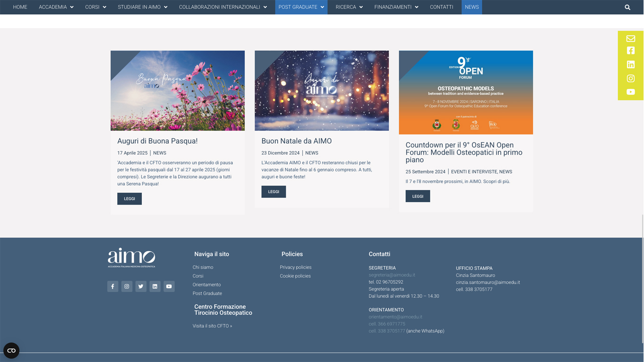Open Orientamento in footer navigation
The height and width of the screenshot is (362, 644).
206,285
